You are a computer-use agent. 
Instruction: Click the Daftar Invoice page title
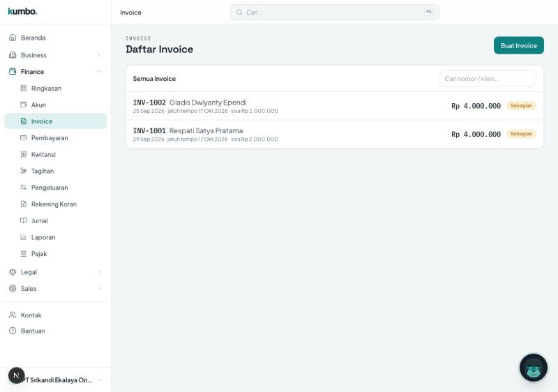[x=160, y=49]
